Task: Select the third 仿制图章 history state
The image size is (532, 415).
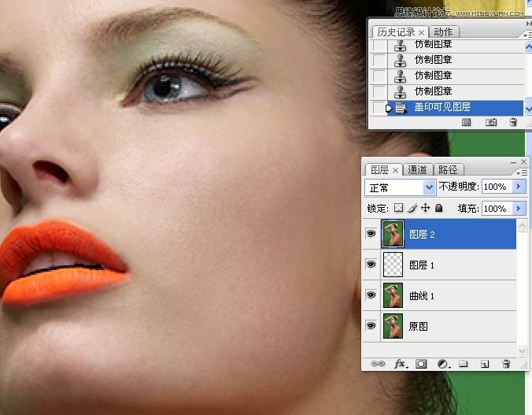Action: (x=456, y=76)
